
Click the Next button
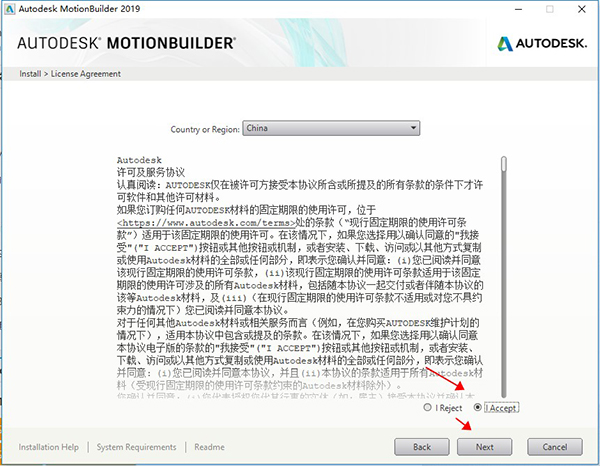pyautogui.click(x=484, y=447)
